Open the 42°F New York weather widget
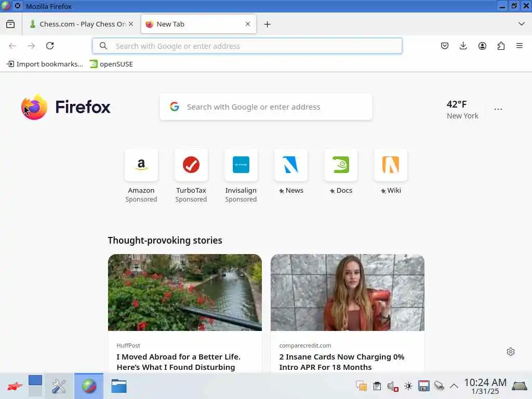The width and height of the screenshot is (532, 399). point(462,110)
